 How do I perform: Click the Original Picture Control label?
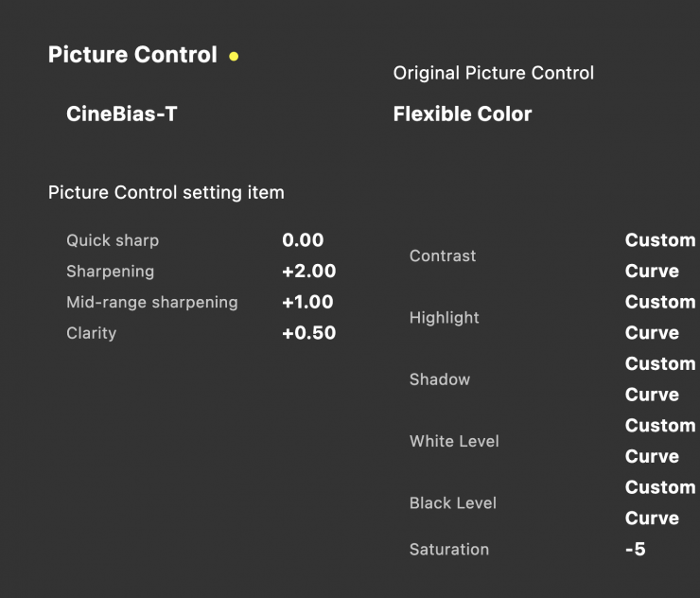tap(493, 73)
